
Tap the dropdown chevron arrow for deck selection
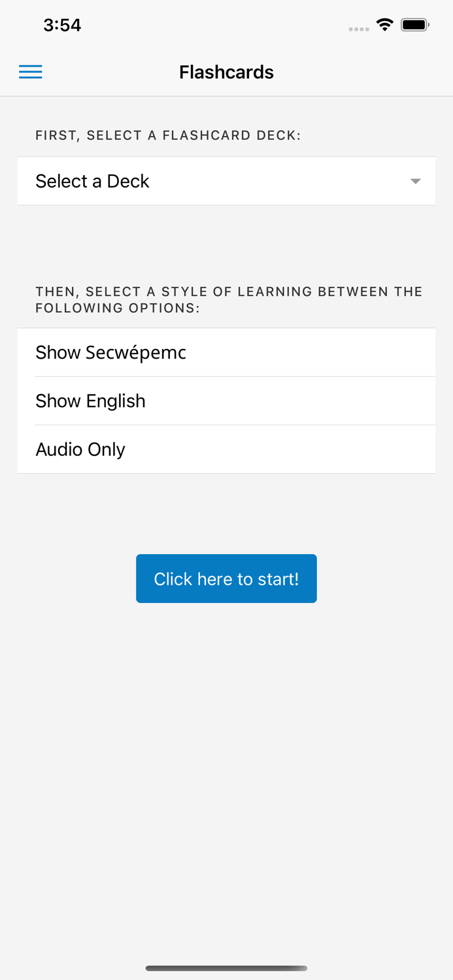(x=416, y=182)
